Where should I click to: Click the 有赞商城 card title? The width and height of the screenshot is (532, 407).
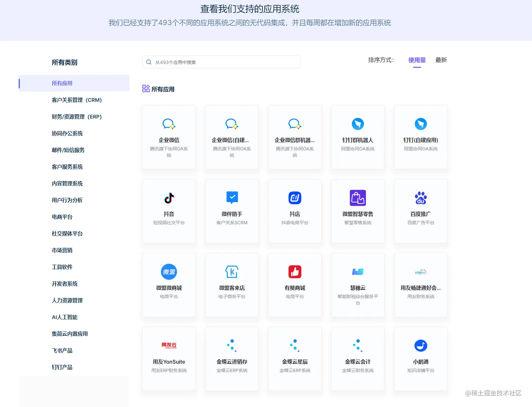(x=295, y=288)
